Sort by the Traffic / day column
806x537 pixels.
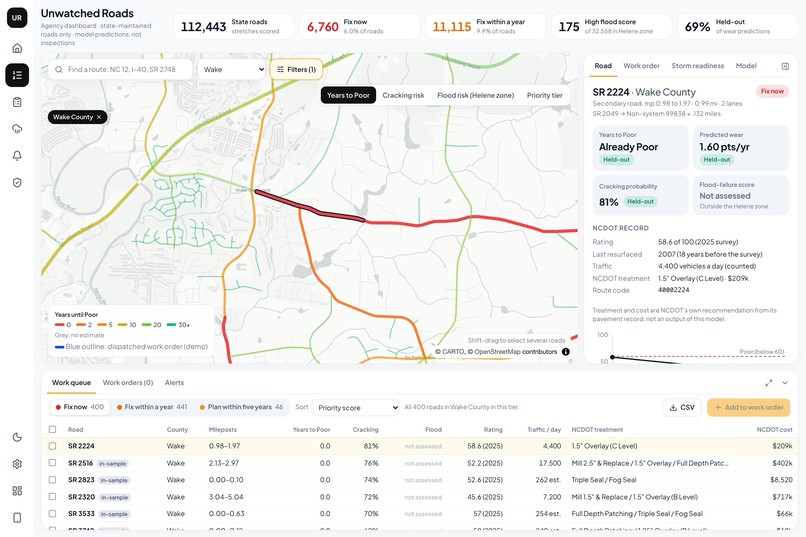544,430
